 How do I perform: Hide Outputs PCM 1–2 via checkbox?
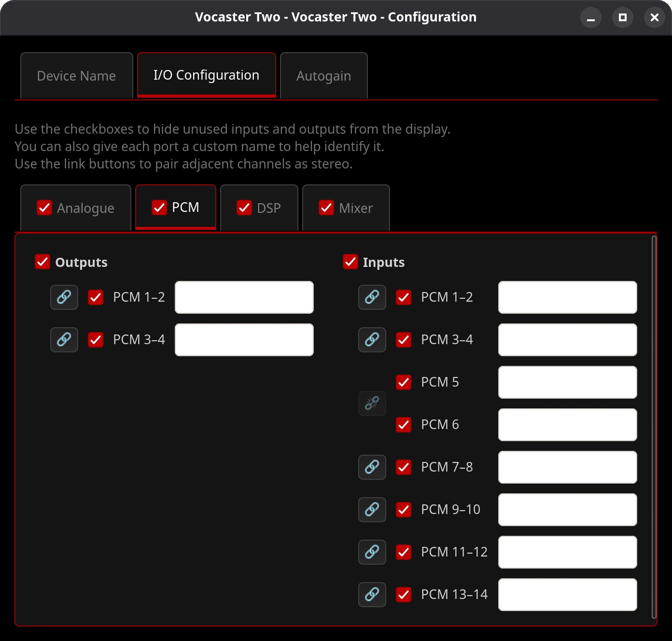96,297
